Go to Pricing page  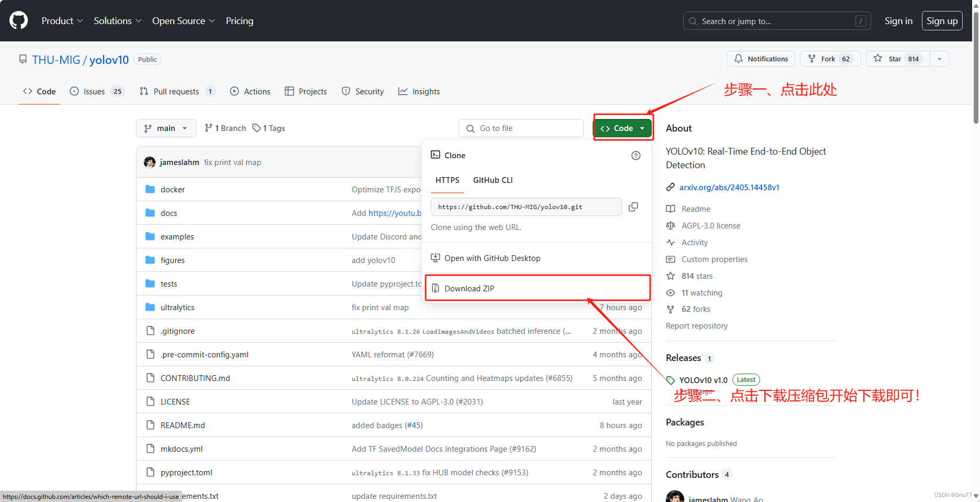coord(239,21)
